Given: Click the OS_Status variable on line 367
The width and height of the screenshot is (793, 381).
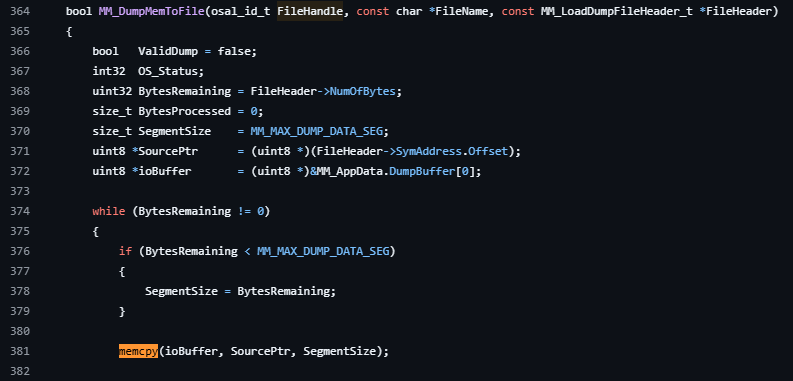Looking at the screenshot, I should [x=168, y=71].
